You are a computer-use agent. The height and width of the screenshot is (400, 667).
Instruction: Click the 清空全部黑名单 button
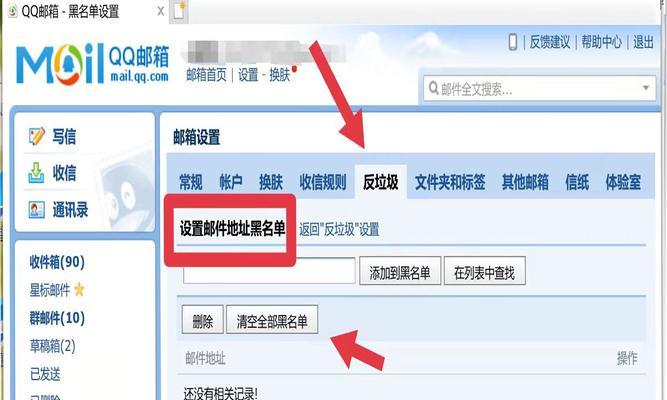pos(272,320)
